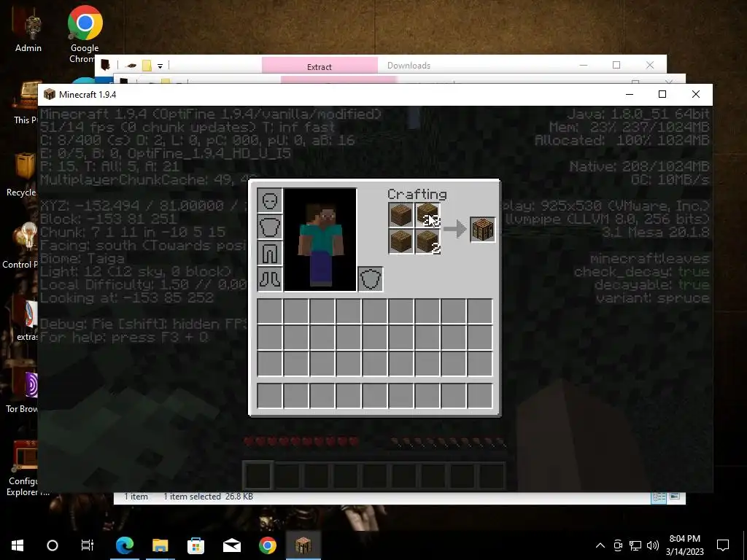This screenshot has height=560, width=747.
Task: Click the top-right crafting plank slot
Action: (427, 215)
